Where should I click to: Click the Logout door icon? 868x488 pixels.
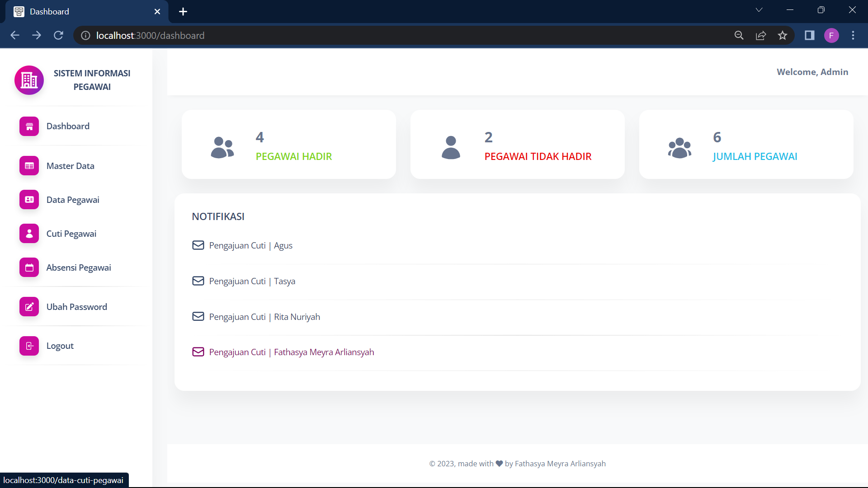(29, 346)
